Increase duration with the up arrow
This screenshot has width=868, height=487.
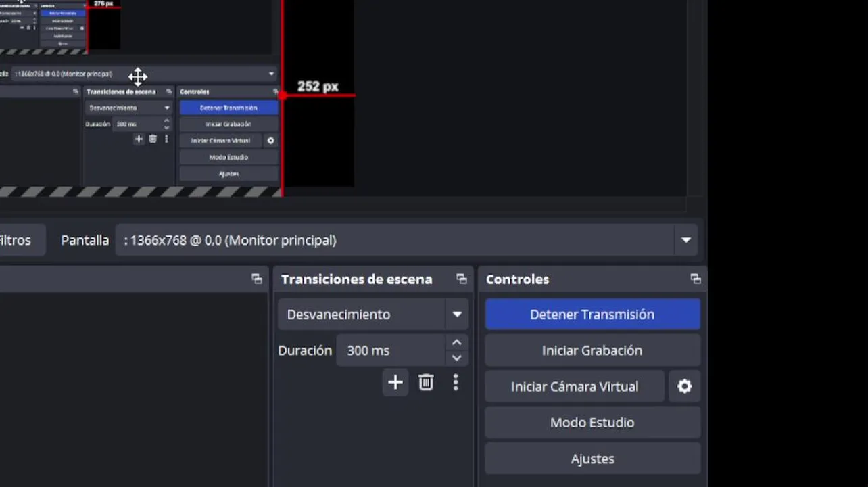pos(456,343)
